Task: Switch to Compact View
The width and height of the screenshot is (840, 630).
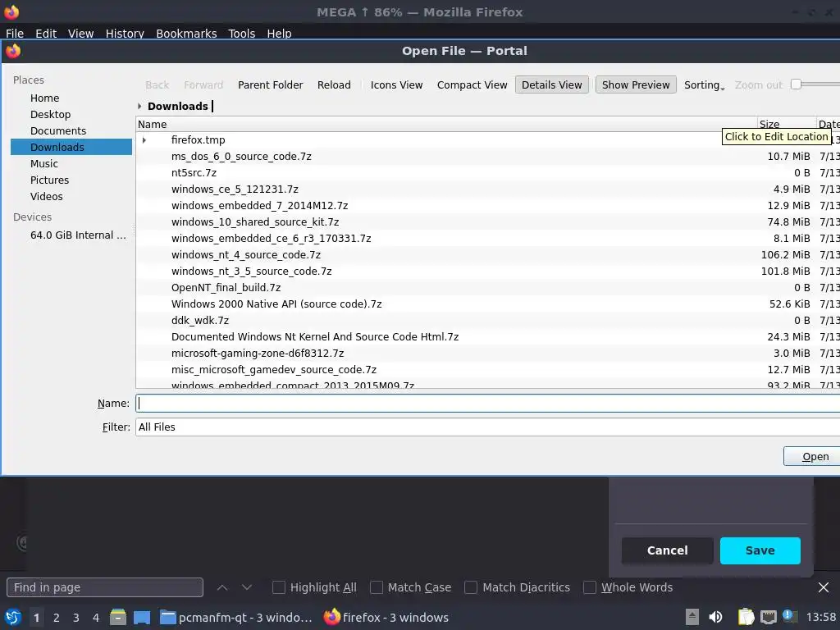Action: (472, 84)
